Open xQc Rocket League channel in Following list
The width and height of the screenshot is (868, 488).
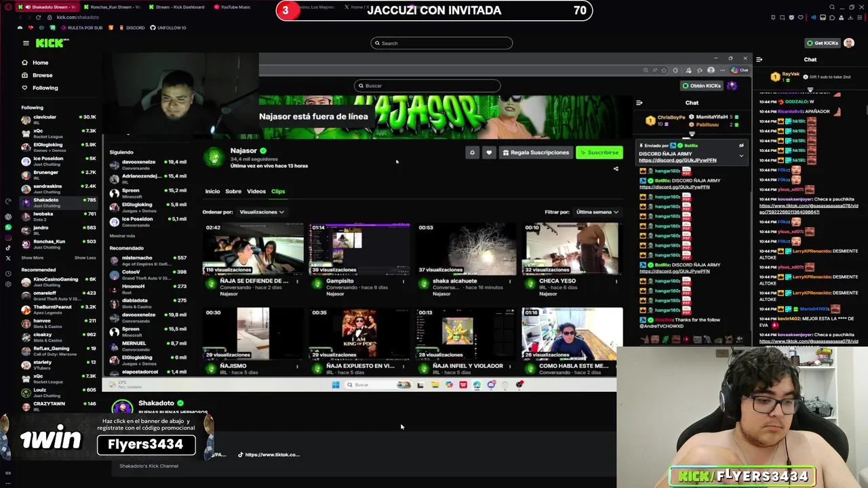click(58, 133)
